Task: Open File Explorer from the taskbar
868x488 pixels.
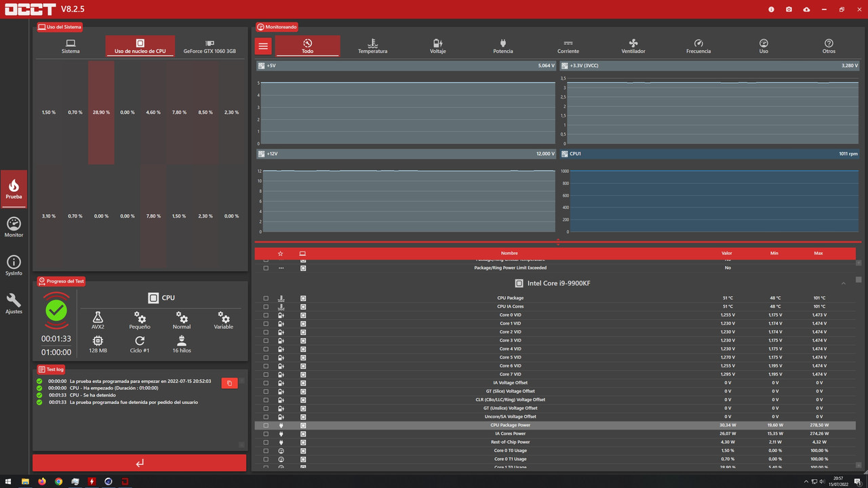Action: 26,481
